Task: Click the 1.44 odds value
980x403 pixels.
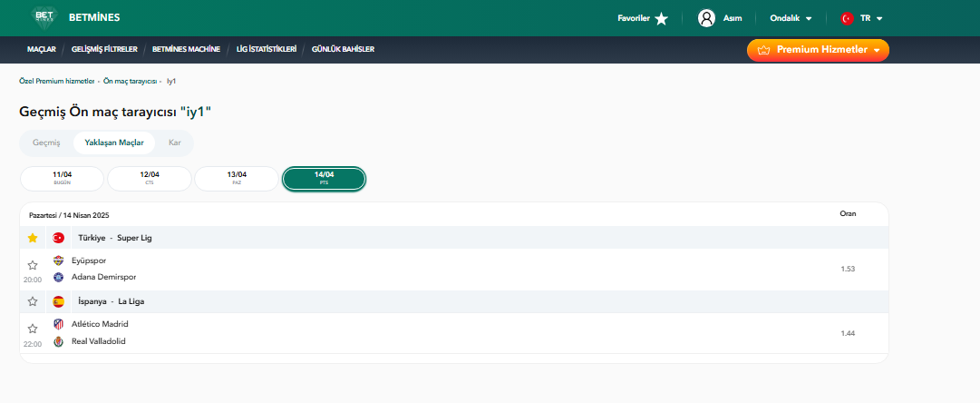Action: pyautogui.click(x=848, y=333)
